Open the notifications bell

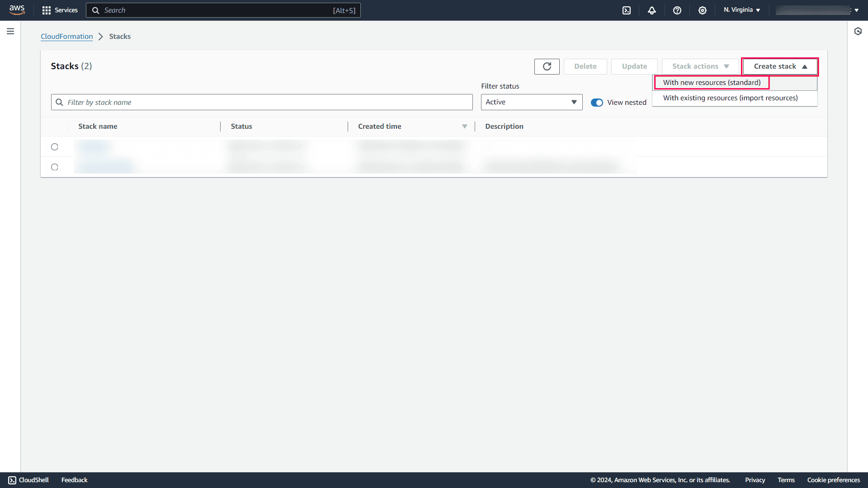click(x=652, y=10)
